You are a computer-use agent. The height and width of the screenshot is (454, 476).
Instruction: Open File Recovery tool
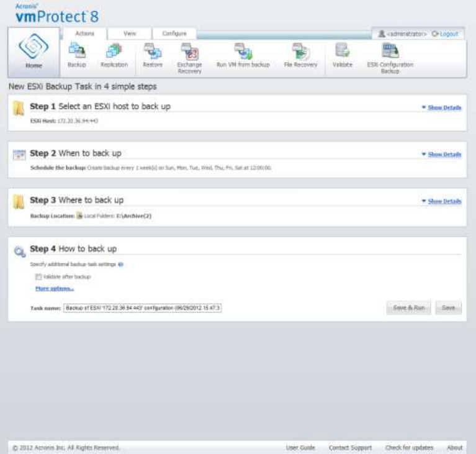click(300, 55)
